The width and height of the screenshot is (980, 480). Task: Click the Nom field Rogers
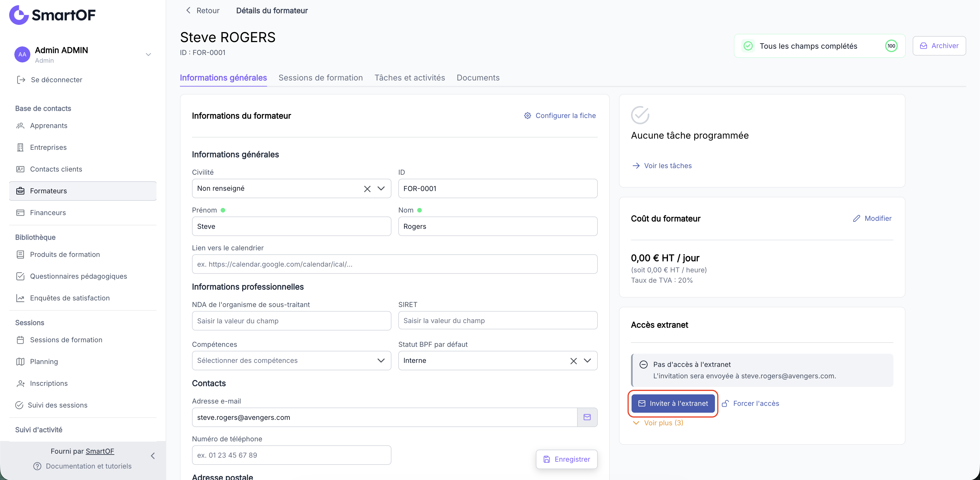click(498, 226)
